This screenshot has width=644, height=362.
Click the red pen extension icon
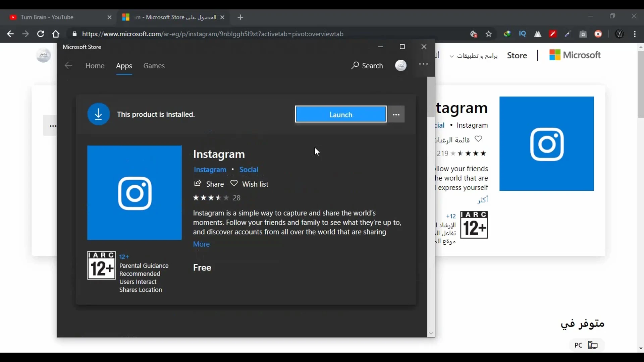[x=553, y=34]
